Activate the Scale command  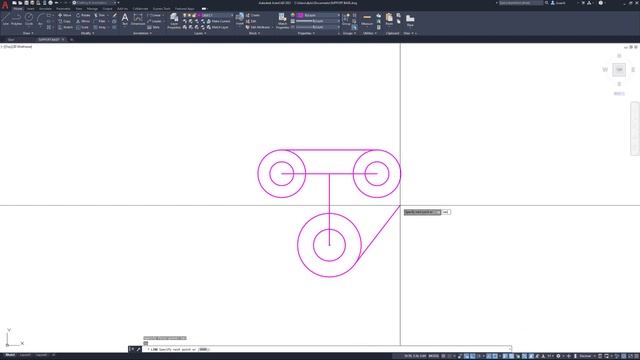[x=82, y=27]
